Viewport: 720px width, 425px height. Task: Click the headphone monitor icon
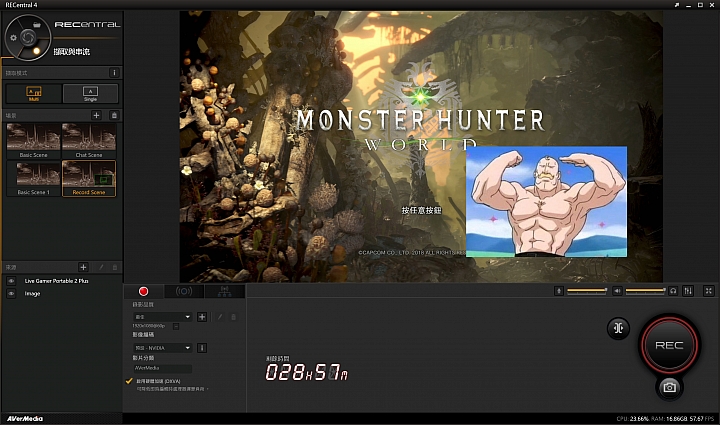point(674,290)
